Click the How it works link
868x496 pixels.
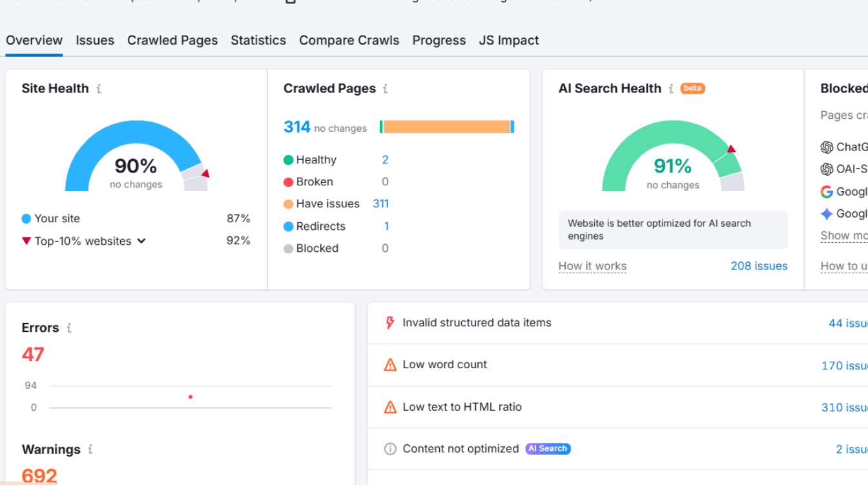click(592, 266)
